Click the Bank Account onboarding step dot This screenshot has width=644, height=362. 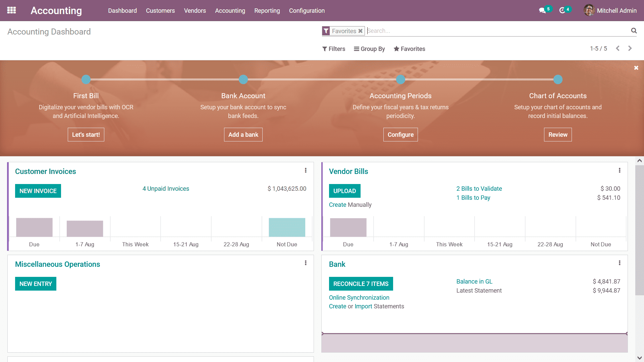point(243,79)
